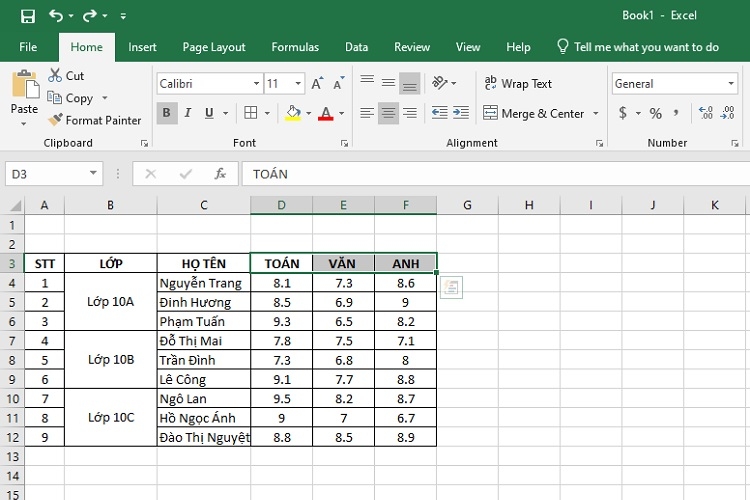
Task: Open the font size 11 dropdown
Action: (298, 84)
